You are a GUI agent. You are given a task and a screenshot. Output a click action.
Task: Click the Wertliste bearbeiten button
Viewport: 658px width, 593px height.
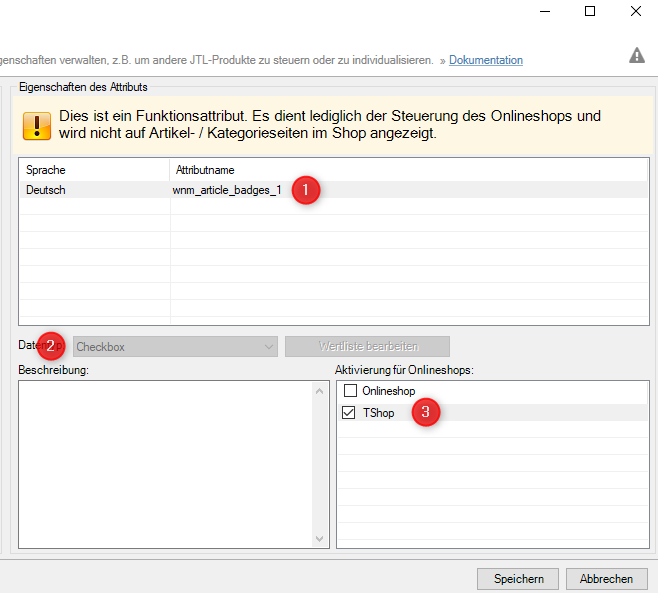[367, 346]
